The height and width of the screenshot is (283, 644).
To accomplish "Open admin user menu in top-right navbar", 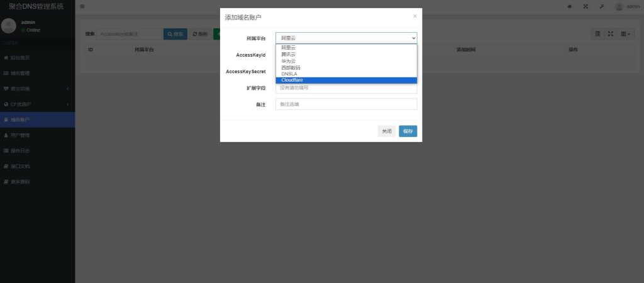I will coord(627,6).
